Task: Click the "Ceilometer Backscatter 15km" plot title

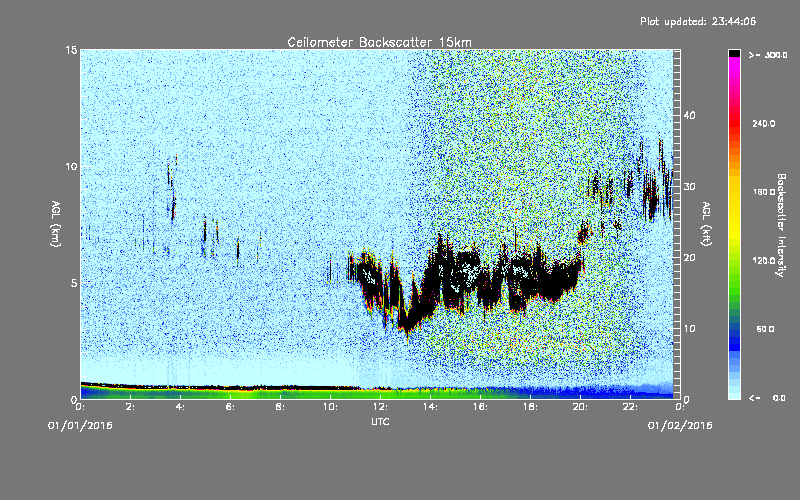Action: 379,42
